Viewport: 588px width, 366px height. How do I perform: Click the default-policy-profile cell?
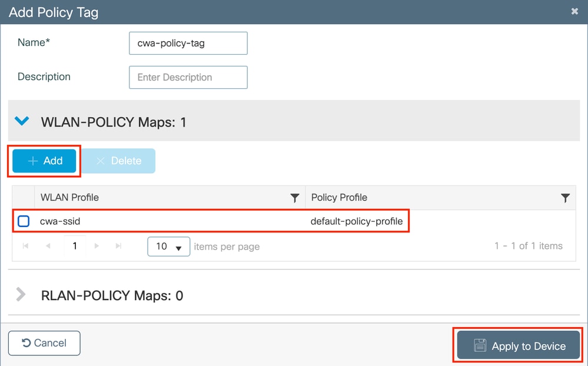(x=357, y=222)
